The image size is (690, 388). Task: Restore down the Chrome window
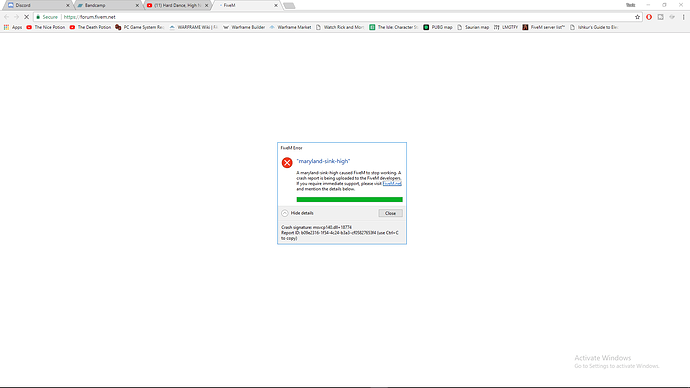click(x=664, y=5)
